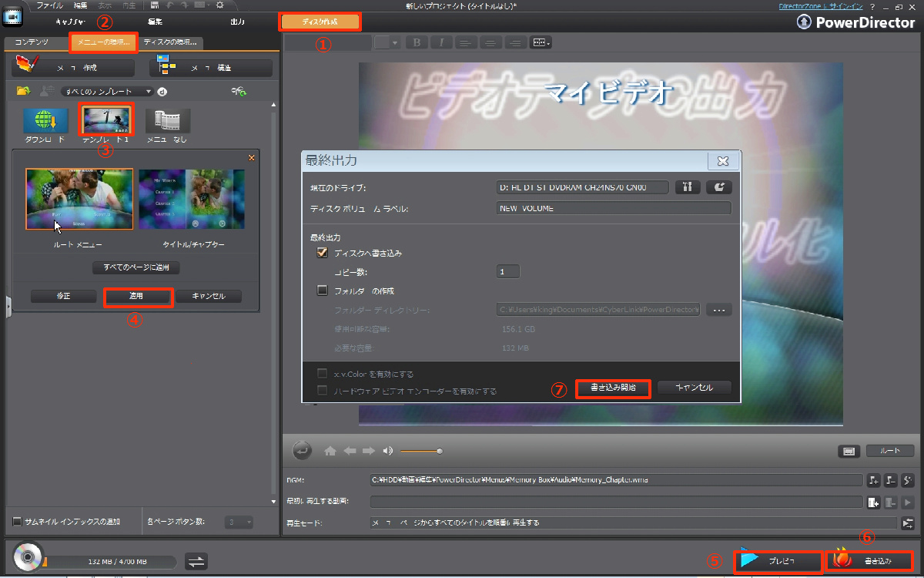Open メニューの環境設定 tab

[x=103, y=42]
